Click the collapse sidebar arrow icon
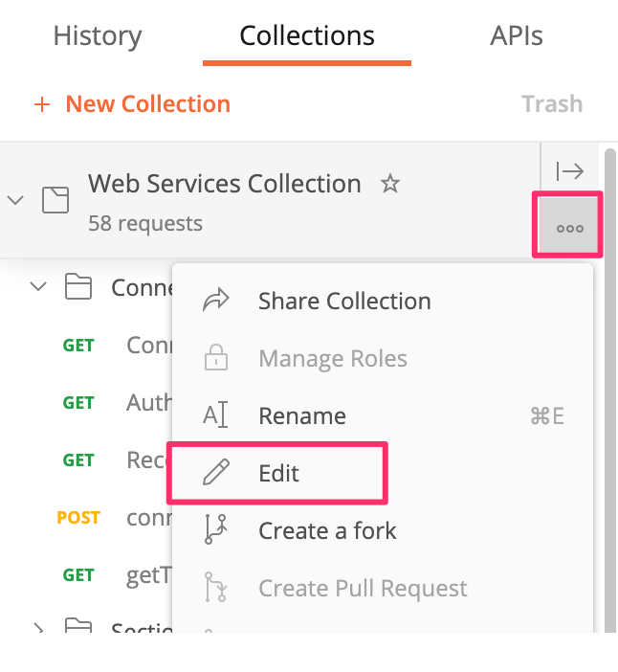The image size is (618, 672). click(x=569, y=171)
